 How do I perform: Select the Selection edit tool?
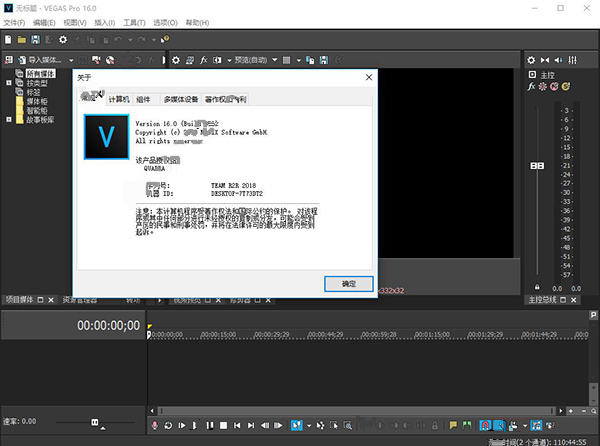pyautogui.click(x=334, y=425)
